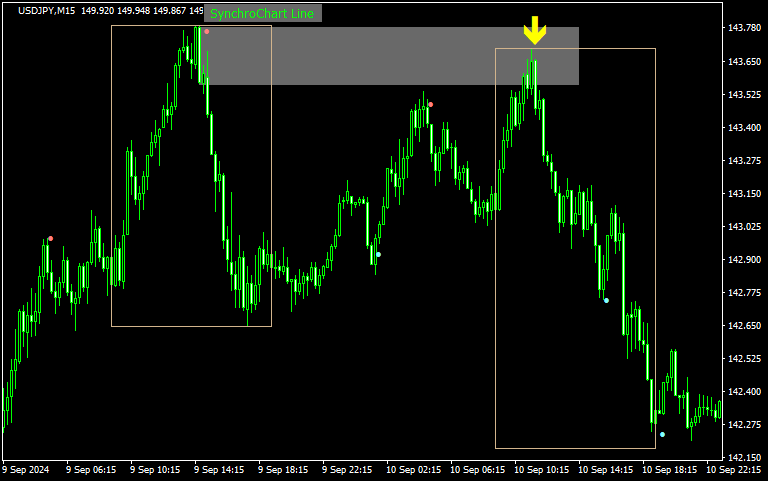Click the 9 Sep 2024 time label
Image resolution: width=768 pixels, height=481 pixels.
(26, 469)
